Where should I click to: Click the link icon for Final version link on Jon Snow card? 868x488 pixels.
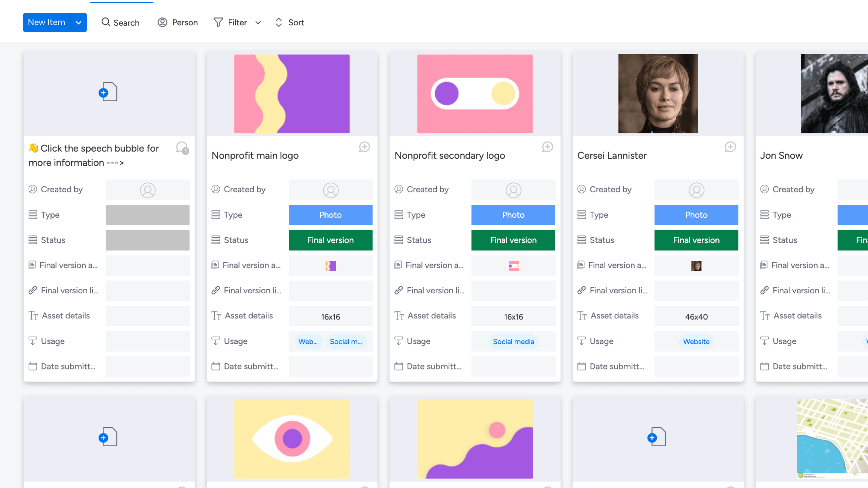(764, 290)
